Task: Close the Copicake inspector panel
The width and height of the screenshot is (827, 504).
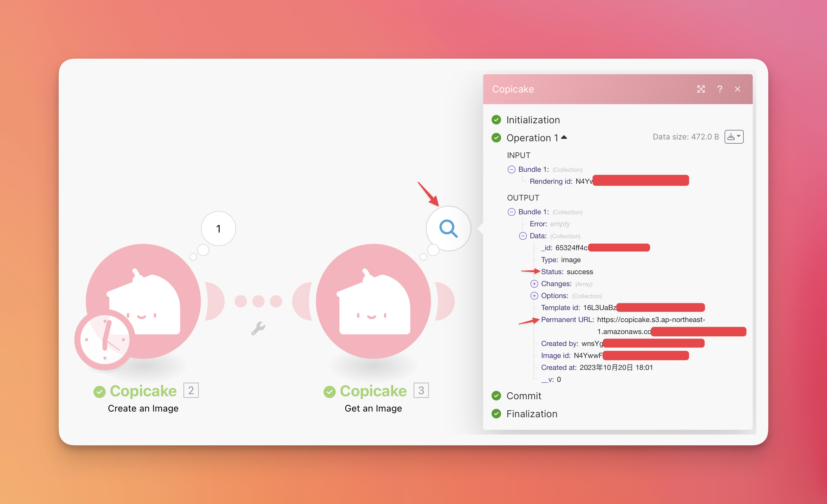Action: (x=737, y=89)
